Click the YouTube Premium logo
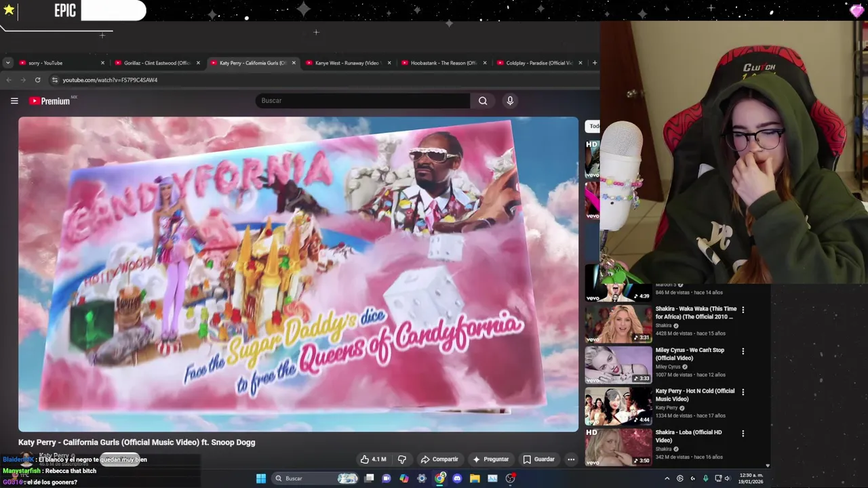868x488 pixels. 50,101
